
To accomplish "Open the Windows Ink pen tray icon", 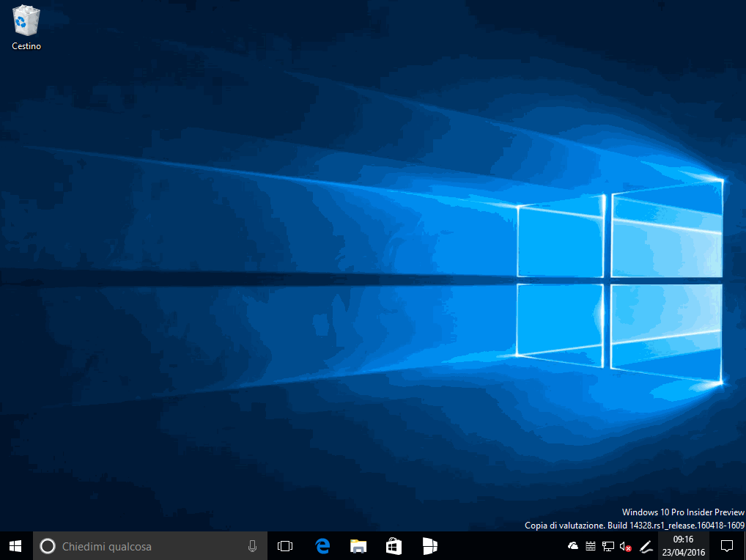I will point(646,547).
